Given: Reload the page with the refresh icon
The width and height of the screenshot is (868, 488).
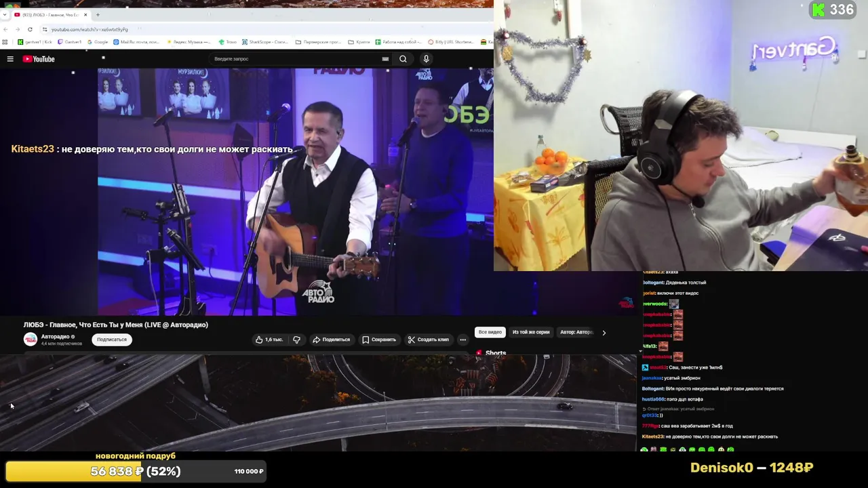Looking at the screenshot, I should pos(30,29).
